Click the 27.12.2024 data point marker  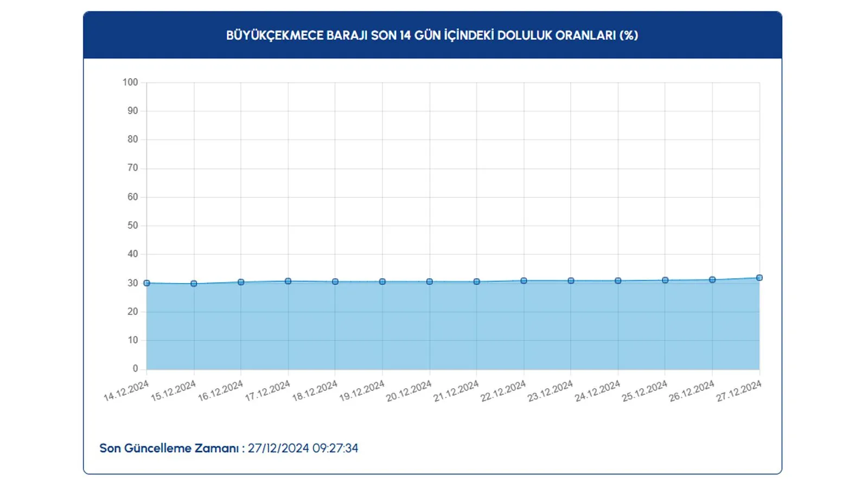pyautogui.click(x=759, y=278)
